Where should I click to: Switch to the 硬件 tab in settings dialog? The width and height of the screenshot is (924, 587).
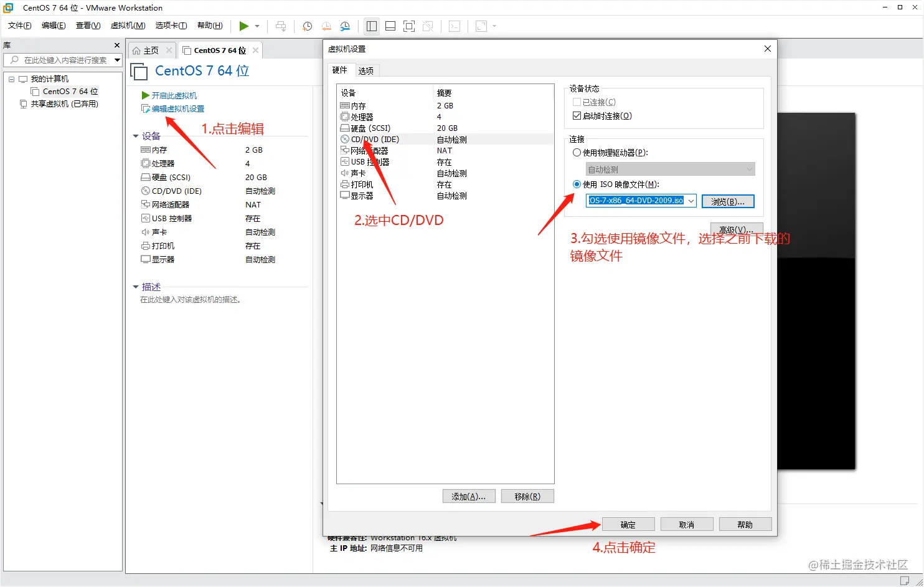click(x=340, y=70)
